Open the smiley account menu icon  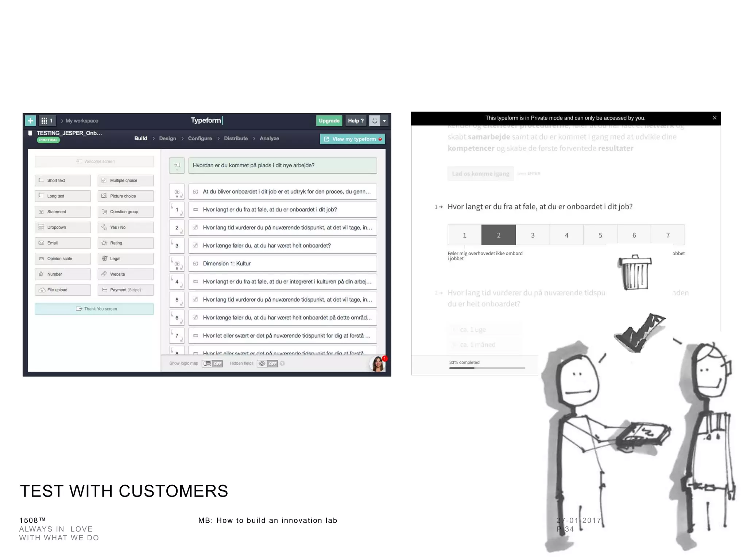[x=375, y=121]
